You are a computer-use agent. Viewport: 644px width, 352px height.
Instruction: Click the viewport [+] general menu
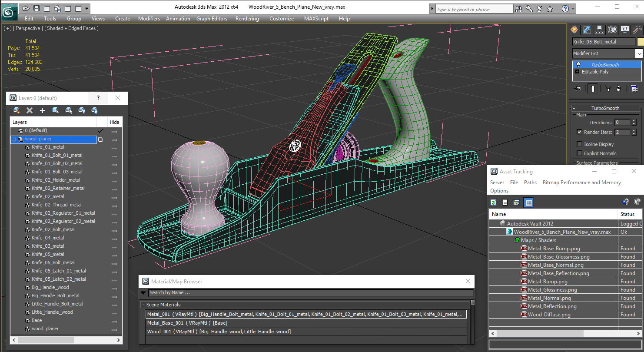pyautogui.click(x=7, y=28)
